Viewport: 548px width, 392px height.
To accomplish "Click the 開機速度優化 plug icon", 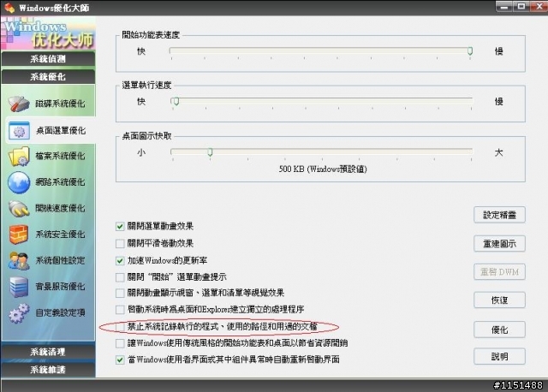I will click(x=19, y=208).
